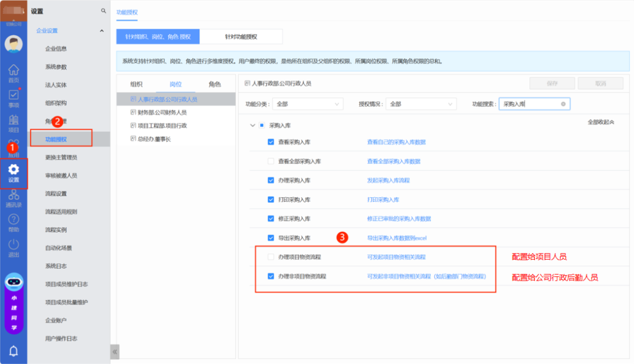Screen dimensions: 634x364
Task: Click the 帮助 question mark icon
Action: pyautogui.click(x=14, y=220)
